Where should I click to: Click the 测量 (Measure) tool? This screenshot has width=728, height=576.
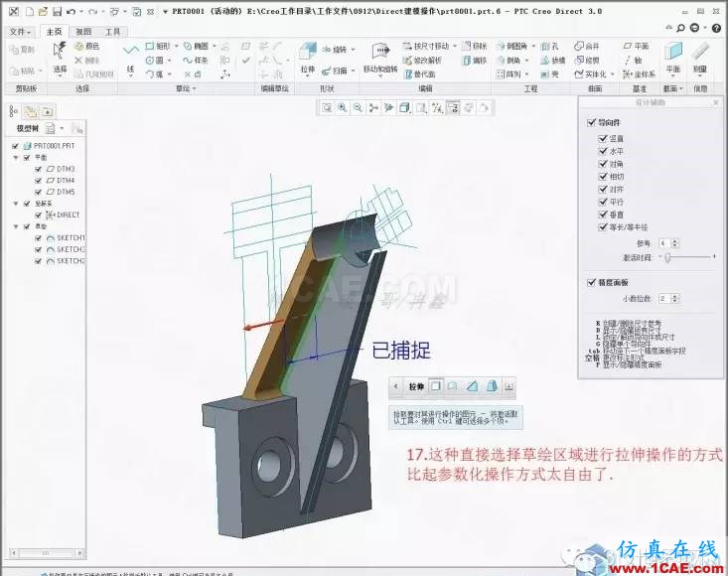699,58
